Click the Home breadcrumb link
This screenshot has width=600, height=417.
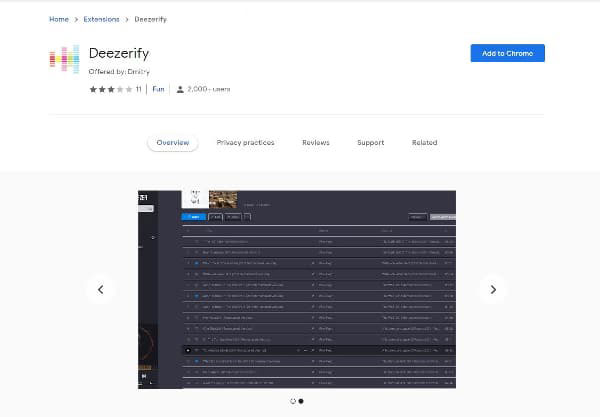[59, 19]
